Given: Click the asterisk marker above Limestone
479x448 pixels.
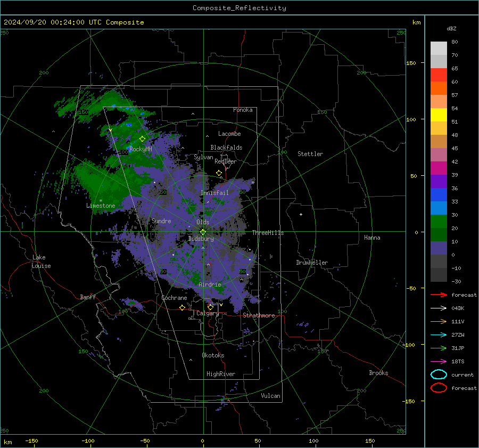Looking at the screenshot, I should coord(101,201).
